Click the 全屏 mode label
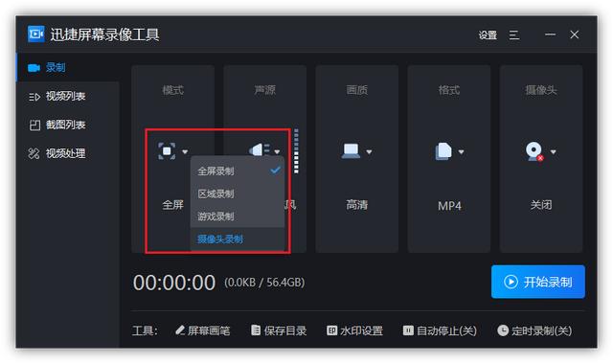This screenshot has height=364, width=613. 172,205
